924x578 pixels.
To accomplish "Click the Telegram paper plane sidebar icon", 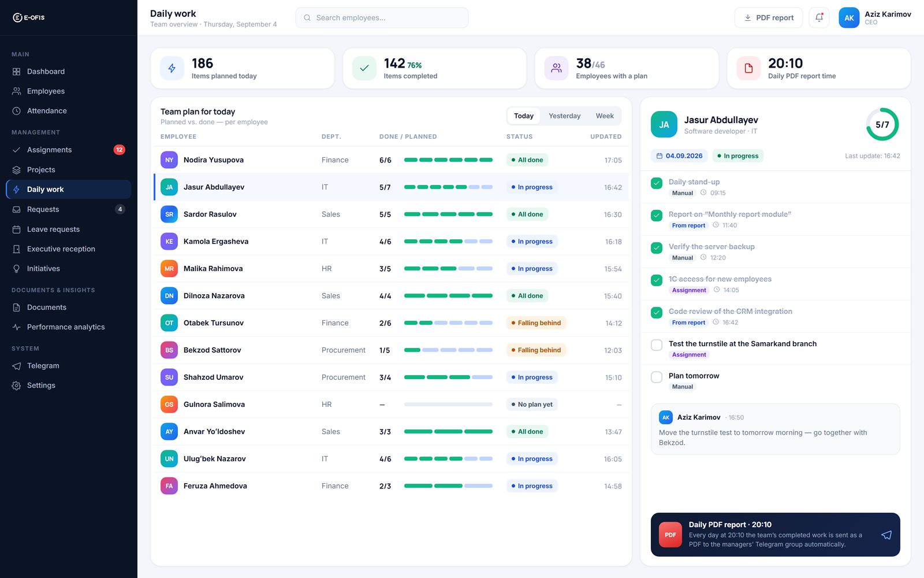I will 16,366.
